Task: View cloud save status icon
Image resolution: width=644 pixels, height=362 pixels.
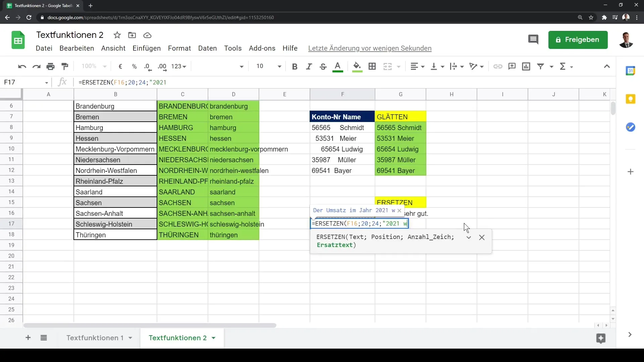Action: pos(147,35)
